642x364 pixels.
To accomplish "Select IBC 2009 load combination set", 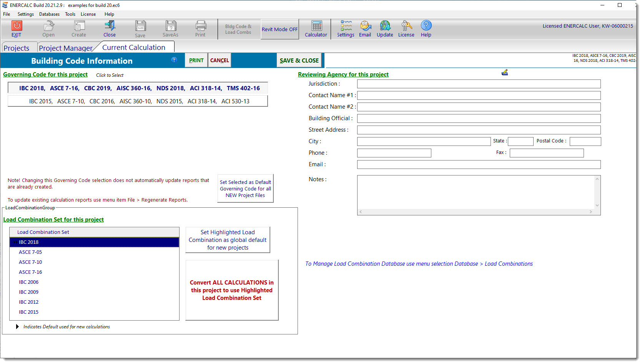I will (94, 292).
